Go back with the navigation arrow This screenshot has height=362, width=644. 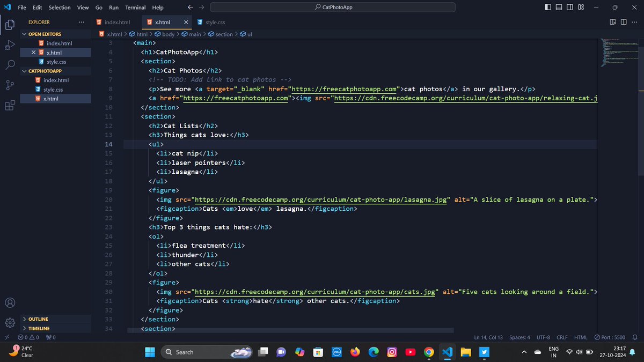tap(190, 8)
